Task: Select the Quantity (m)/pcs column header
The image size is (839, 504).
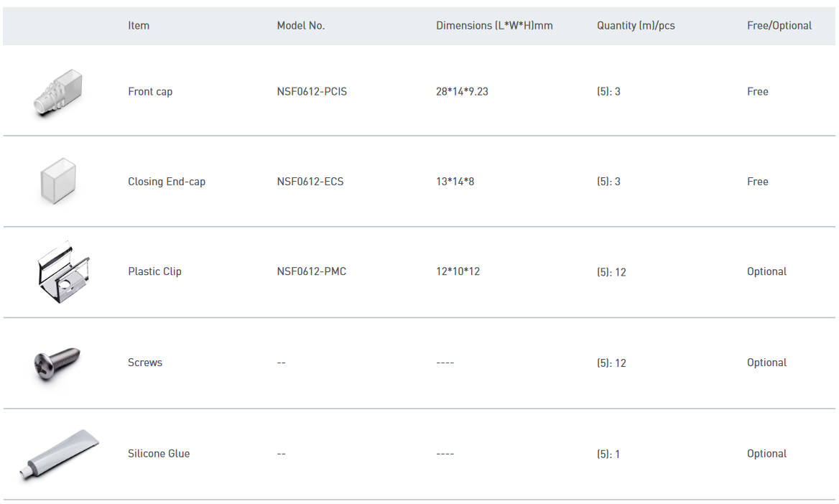Action: point(636,26)
